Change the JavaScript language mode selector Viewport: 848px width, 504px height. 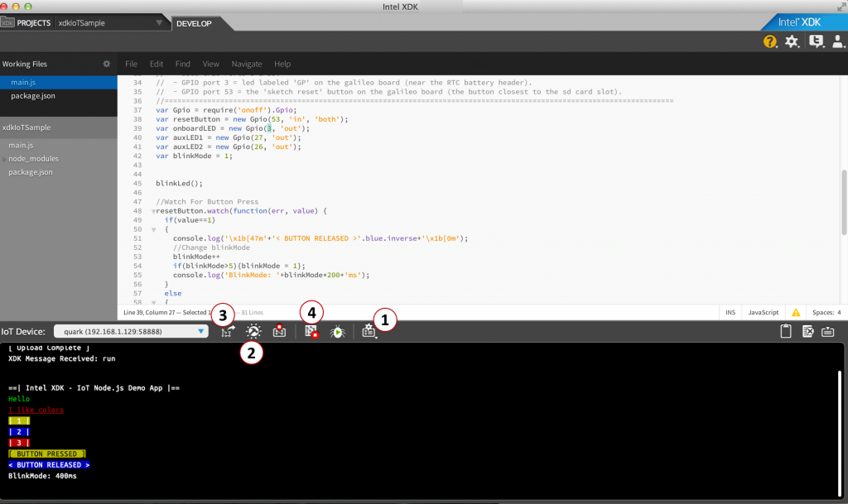(763, 313)
